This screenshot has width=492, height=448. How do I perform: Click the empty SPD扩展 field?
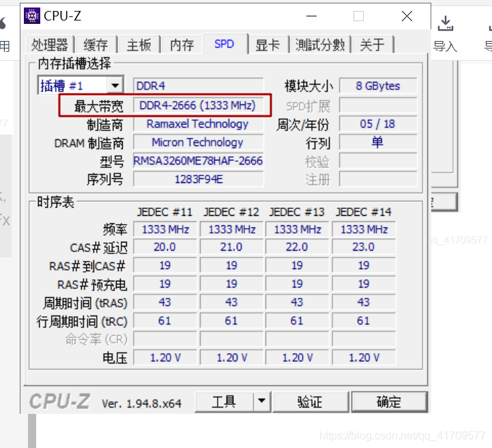[378, 105]
